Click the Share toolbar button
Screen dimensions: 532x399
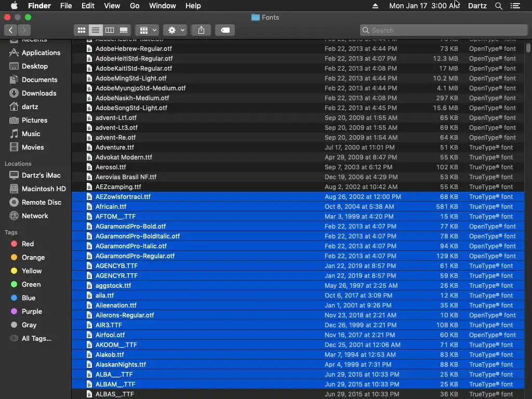tap(201, 30)
